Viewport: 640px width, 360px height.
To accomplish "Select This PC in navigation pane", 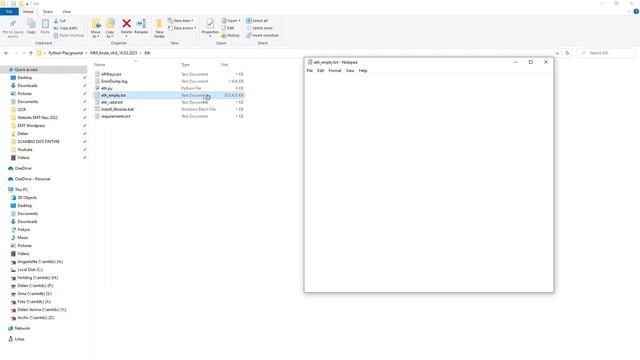I will 21,189.
